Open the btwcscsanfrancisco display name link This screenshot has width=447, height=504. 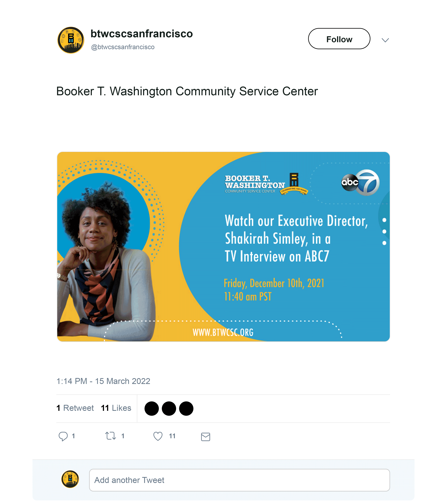click(x=142, y=34)
